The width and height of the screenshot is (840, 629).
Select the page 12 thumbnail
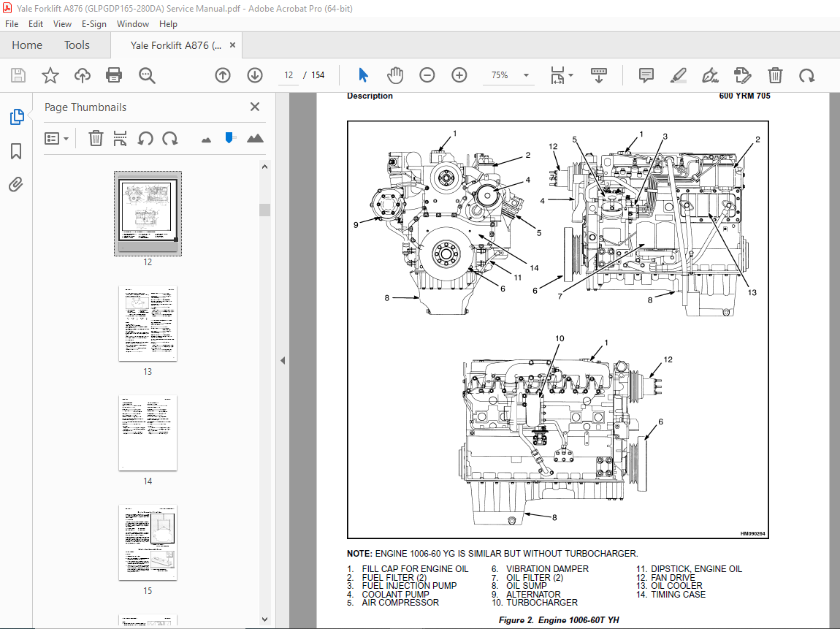[x=148, y=213]
